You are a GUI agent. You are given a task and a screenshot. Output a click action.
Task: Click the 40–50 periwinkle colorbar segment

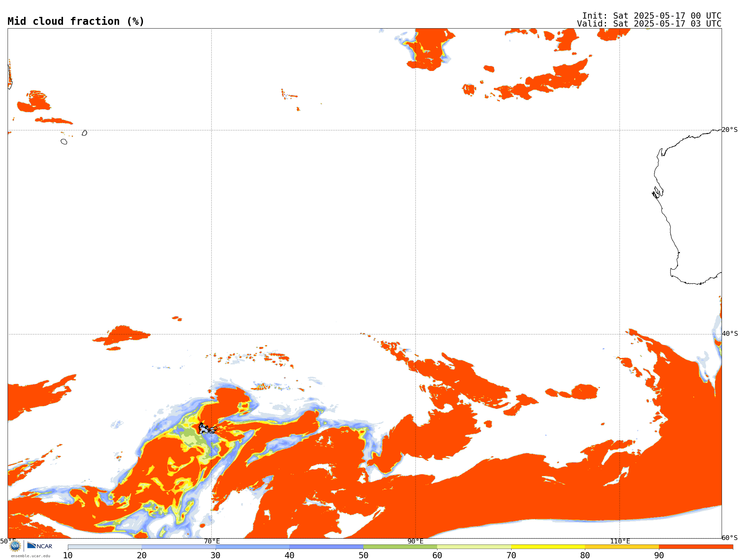(x=326, y=547)
